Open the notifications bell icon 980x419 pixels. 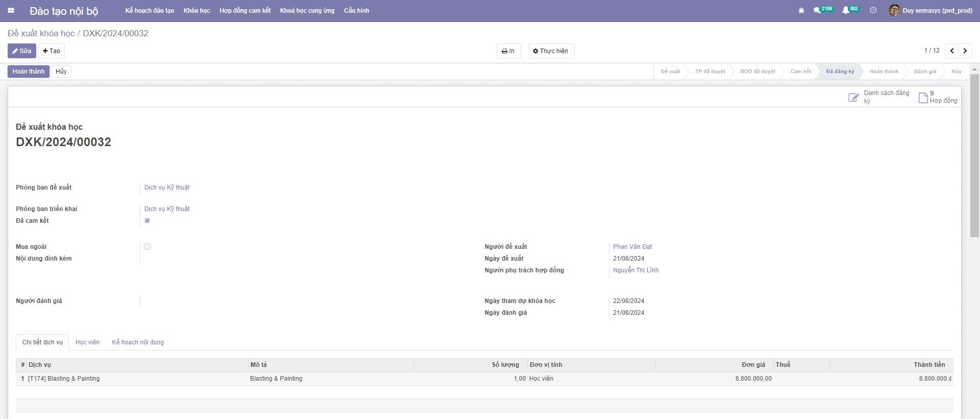(x=846, y=10)
